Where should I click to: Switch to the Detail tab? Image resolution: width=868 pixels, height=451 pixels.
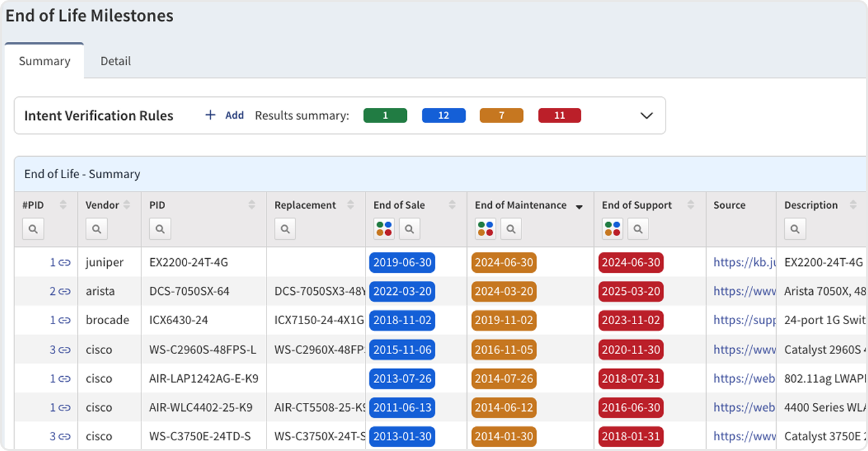[x=115, y=62]
